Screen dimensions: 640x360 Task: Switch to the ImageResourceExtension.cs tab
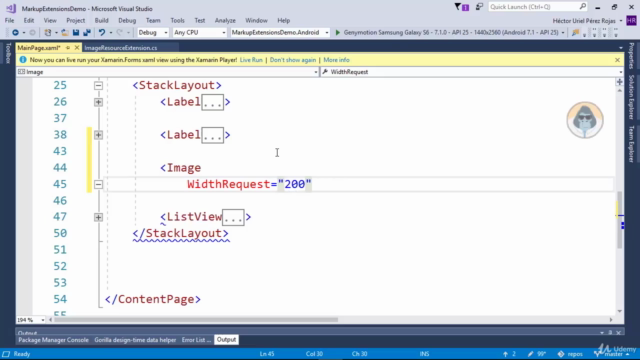[121, 48]
